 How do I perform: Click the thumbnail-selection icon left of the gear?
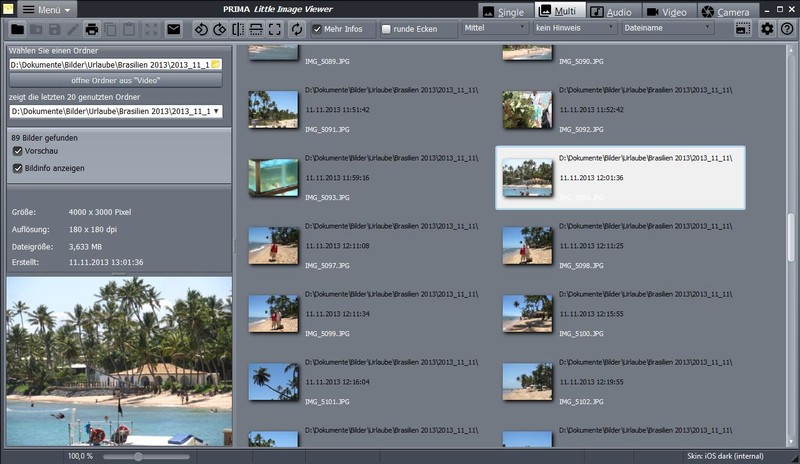tap(743, 29)
